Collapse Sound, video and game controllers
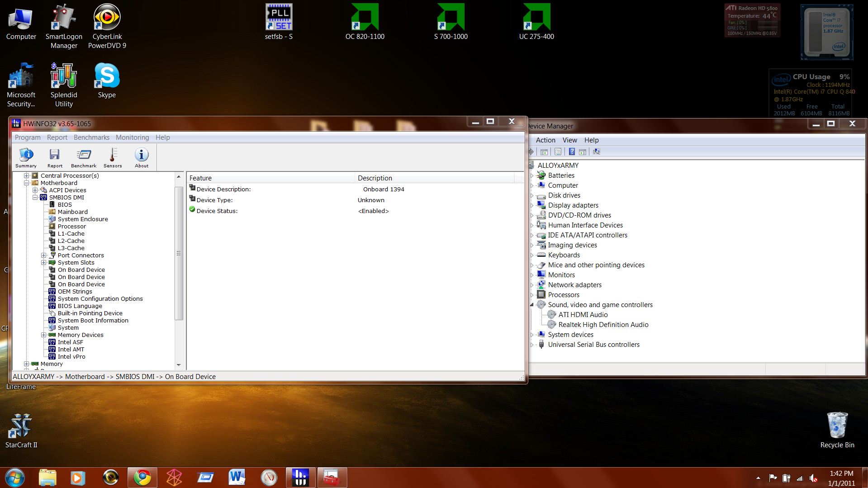The width and height of the screenshot is (868, 488). tap(532, 305)
